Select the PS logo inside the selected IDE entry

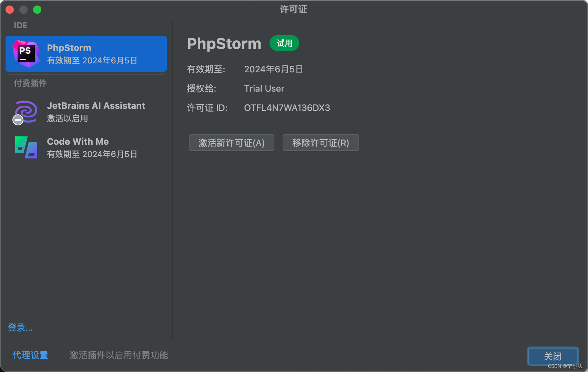25,54
